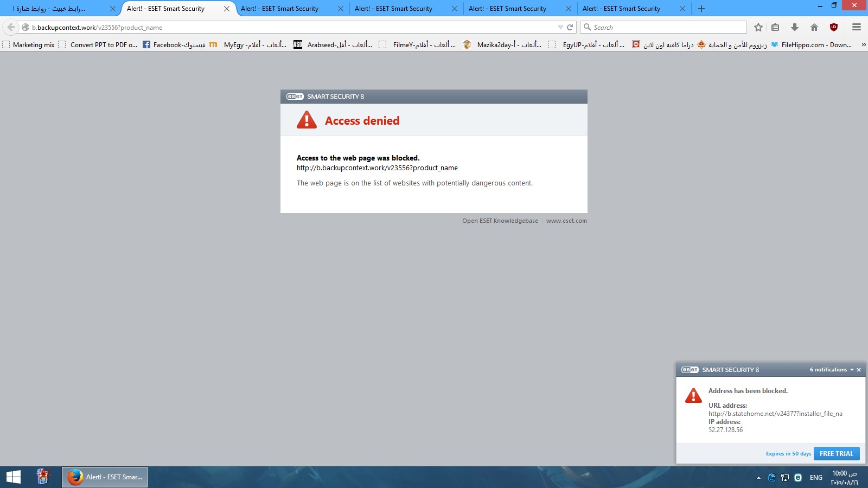Open the Facebook bookmark
Image resolution: width=868 pixels, height=488 pixels.
pyautogui.click(x=174, y=45)
